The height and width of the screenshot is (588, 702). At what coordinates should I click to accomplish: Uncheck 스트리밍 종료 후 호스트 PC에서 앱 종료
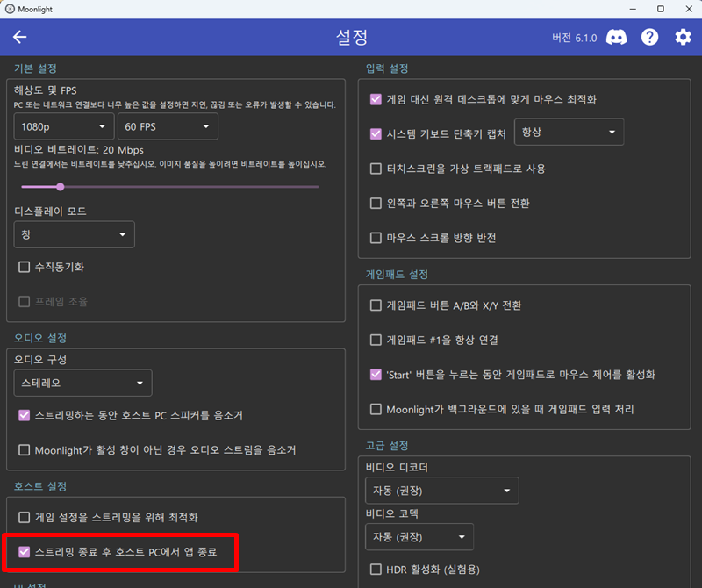pos(25,552)
